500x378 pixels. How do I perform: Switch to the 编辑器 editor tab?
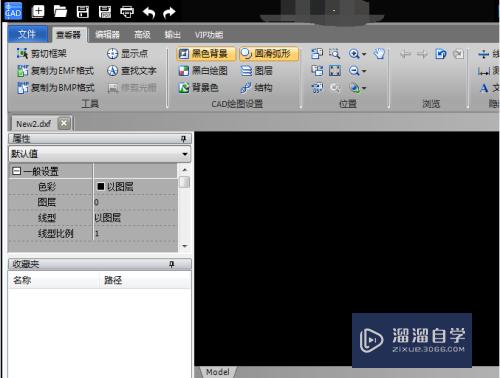coord(107,35)
